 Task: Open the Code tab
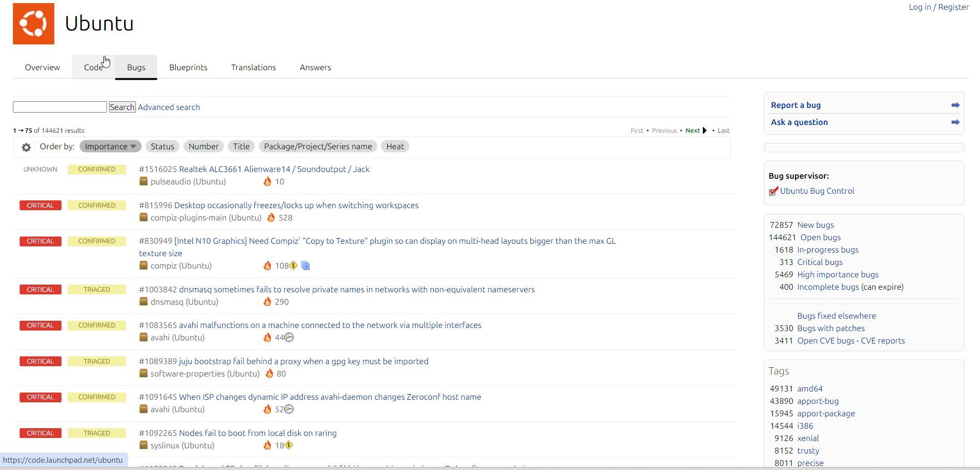94,68
